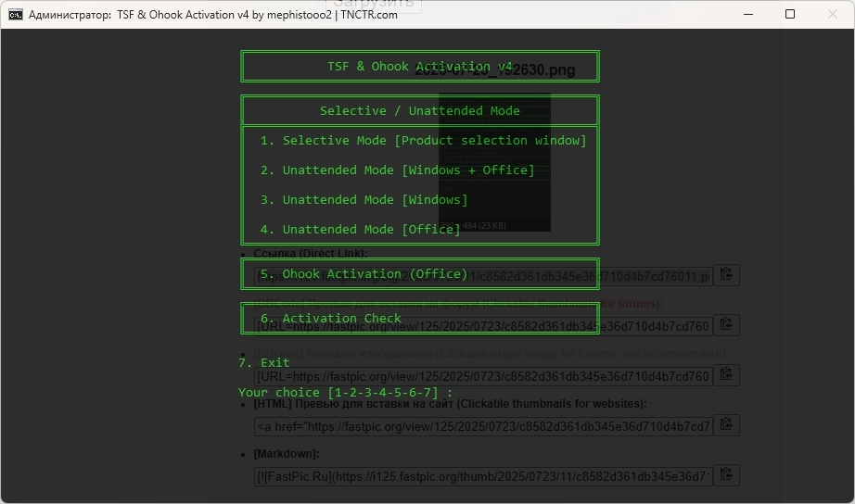
Task: Click the cmd console icon in title bar
Action: [15, 14]
